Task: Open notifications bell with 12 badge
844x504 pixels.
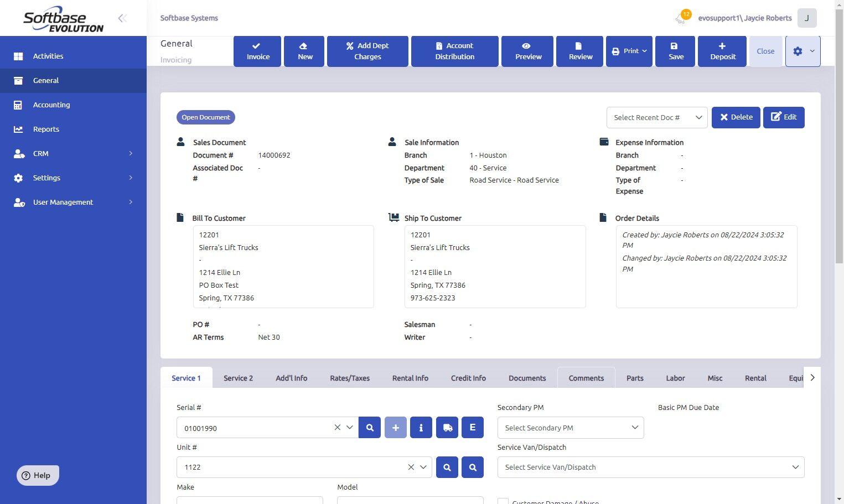Action: tap(682, 17)
